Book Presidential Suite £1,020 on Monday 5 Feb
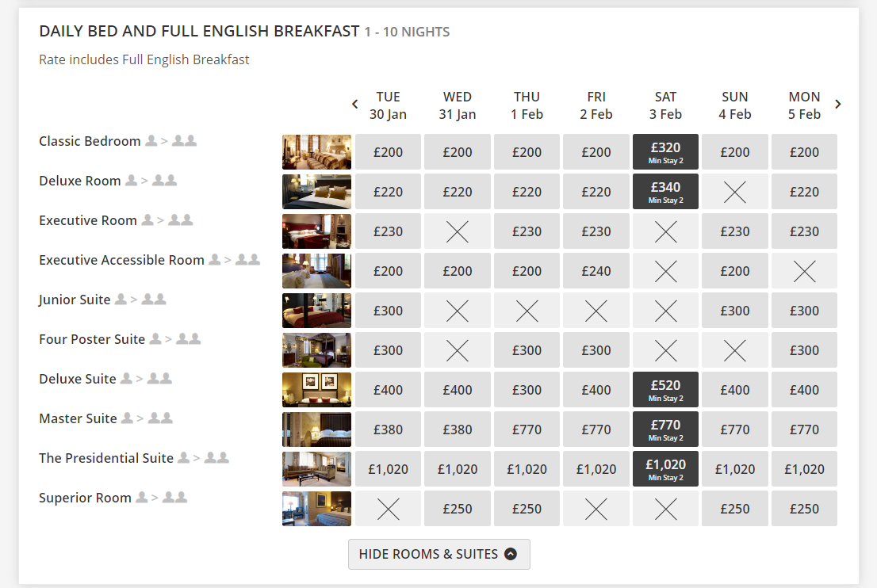The height and width of the screenshot is (588, 877). point(804,469)
